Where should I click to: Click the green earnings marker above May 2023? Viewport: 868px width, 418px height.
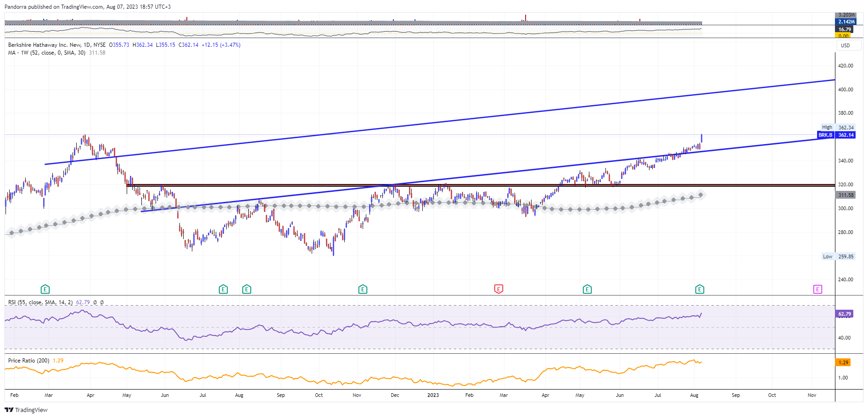click(587, 289)
